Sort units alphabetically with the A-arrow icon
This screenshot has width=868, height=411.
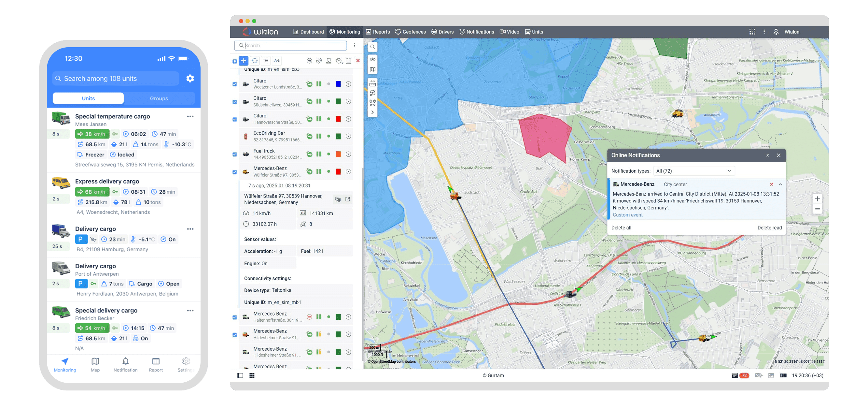(x=277, y=61)
